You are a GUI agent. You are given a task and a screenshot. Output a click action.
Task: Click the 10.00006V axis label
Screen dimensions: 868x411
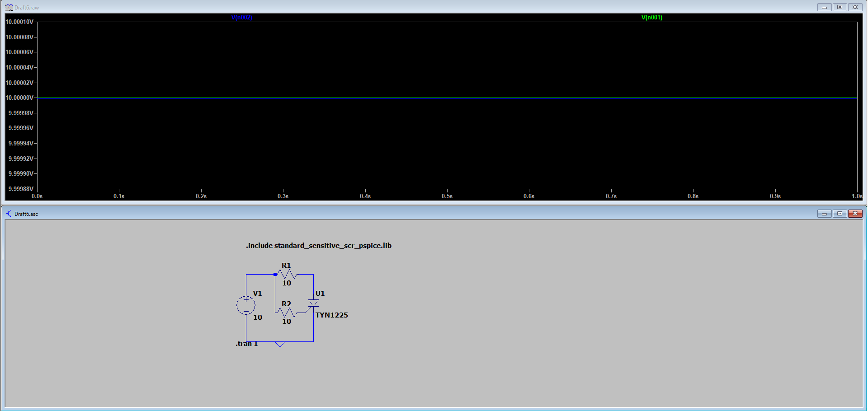[19, 52]
